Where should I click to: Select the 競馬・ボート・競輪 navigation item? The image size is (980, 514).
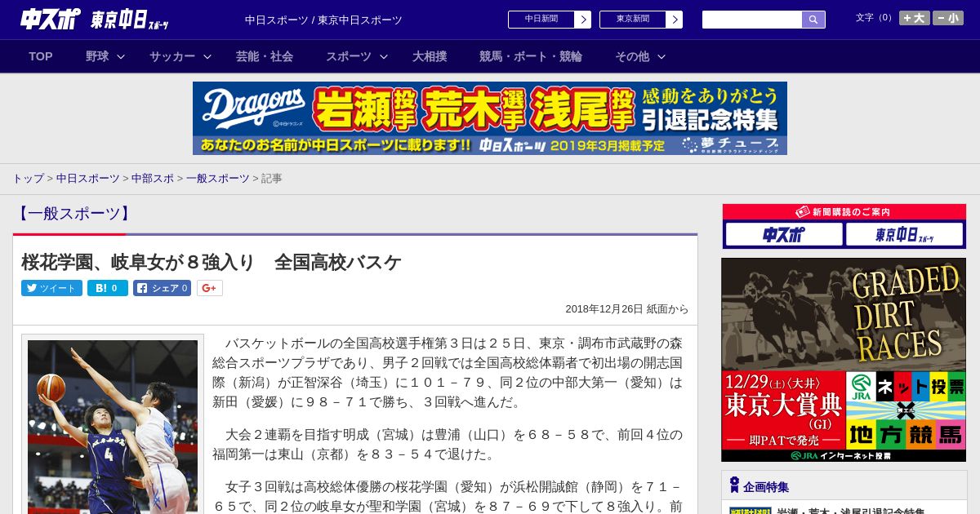tap(531, 56)
